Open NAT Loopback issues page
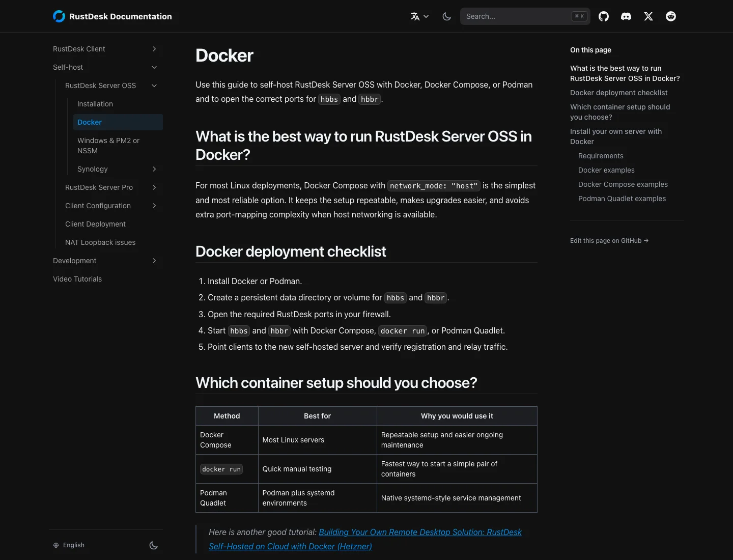This screenshot has height=560, width=733. point(112,242)
